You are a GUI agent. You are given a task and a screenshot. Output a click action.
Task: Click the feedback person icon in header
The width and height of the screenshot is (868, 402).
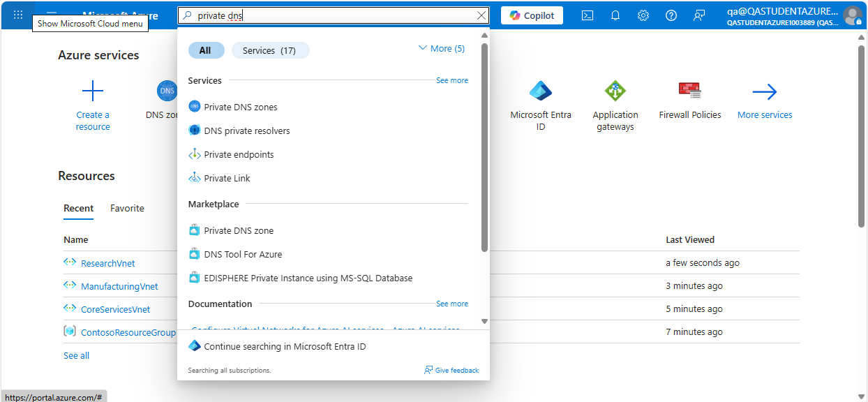[x=699, y=15]
